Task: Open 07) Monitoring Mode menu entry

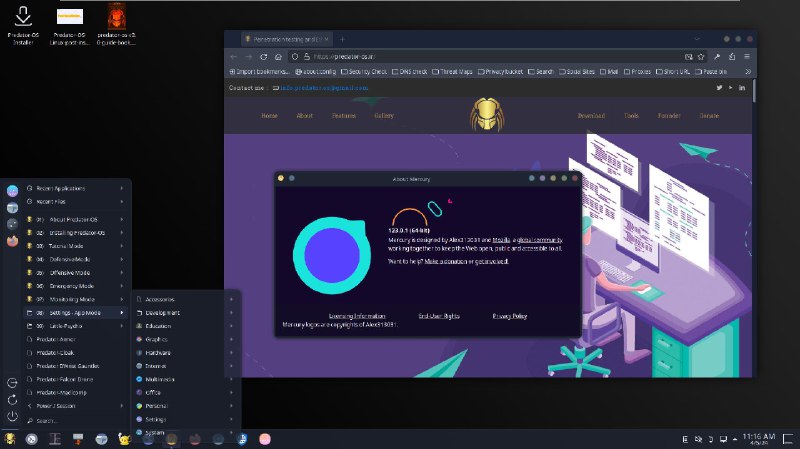Action: [x=76, y=300]
